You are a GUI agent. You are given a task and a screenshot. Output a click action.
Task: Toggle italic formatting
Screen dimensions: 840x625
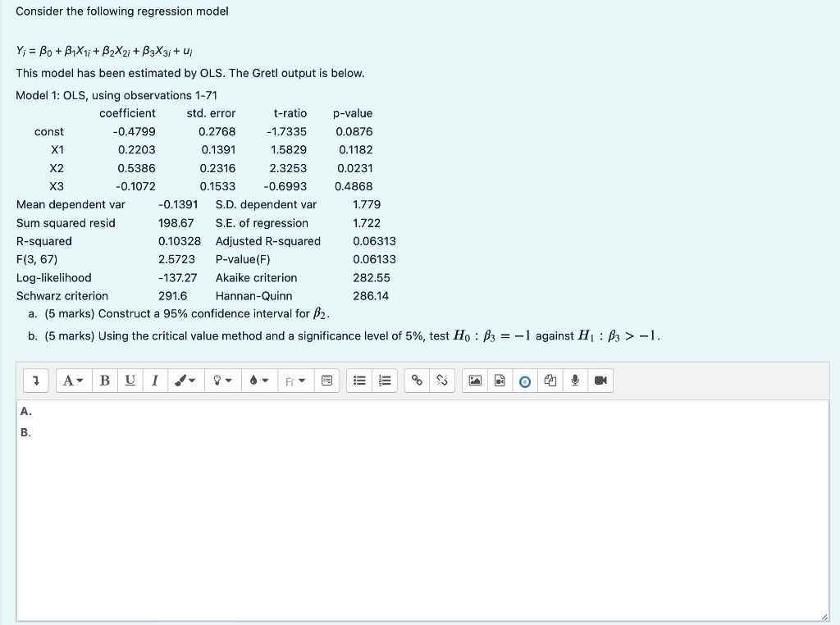point(155,380)
